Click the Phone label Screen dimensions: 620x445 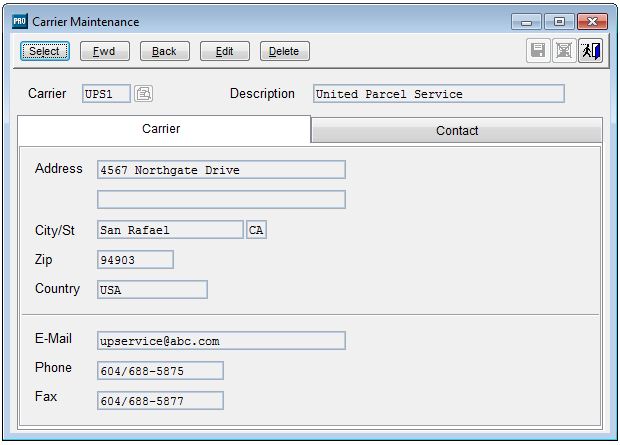point(53,367)
